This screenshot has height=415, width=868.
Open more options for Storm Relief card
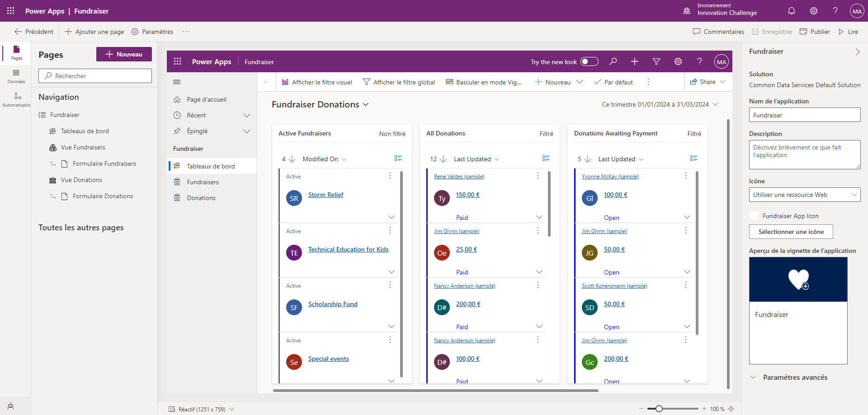390,176
